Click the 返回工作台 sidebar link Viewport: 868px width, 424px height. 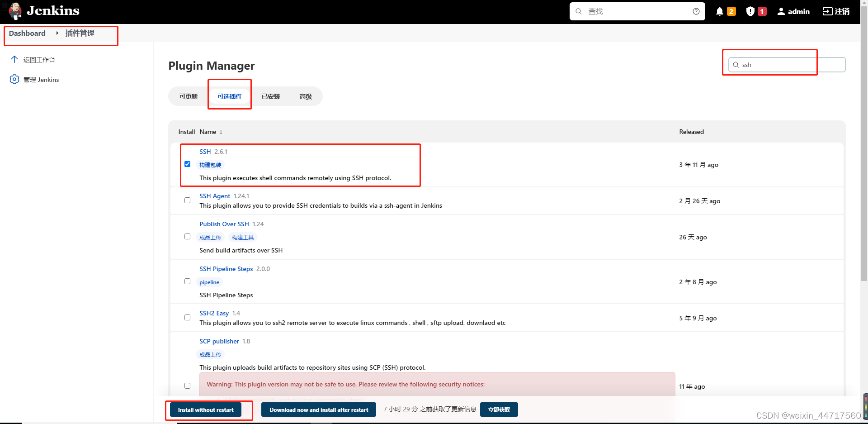39,60
